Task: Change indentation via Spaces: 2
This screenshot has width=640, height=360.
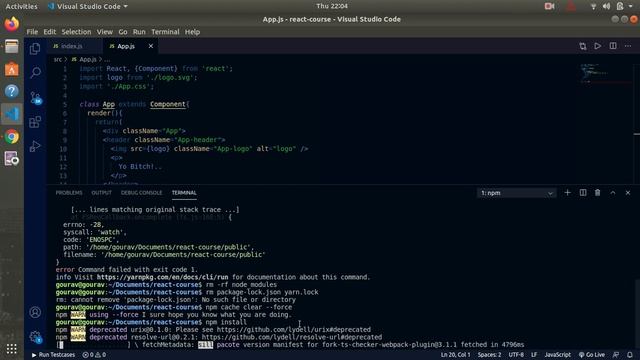Action: (x=489, y=355)
